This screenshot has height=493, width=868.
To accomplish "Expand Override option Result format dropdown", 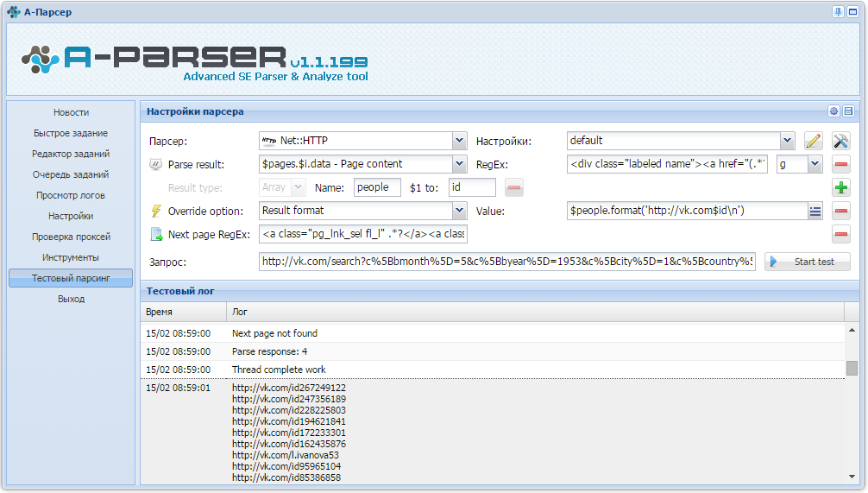I will [459, 211].
